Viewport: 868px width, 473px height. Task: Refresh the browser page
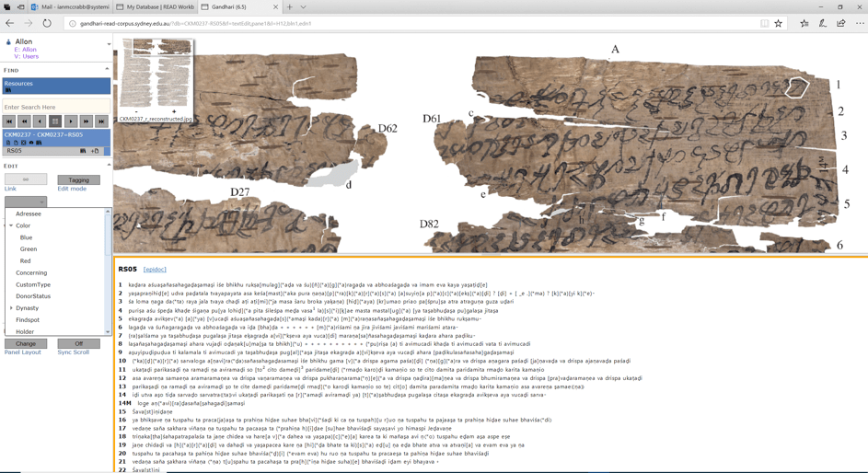click(x=47, y=23)
